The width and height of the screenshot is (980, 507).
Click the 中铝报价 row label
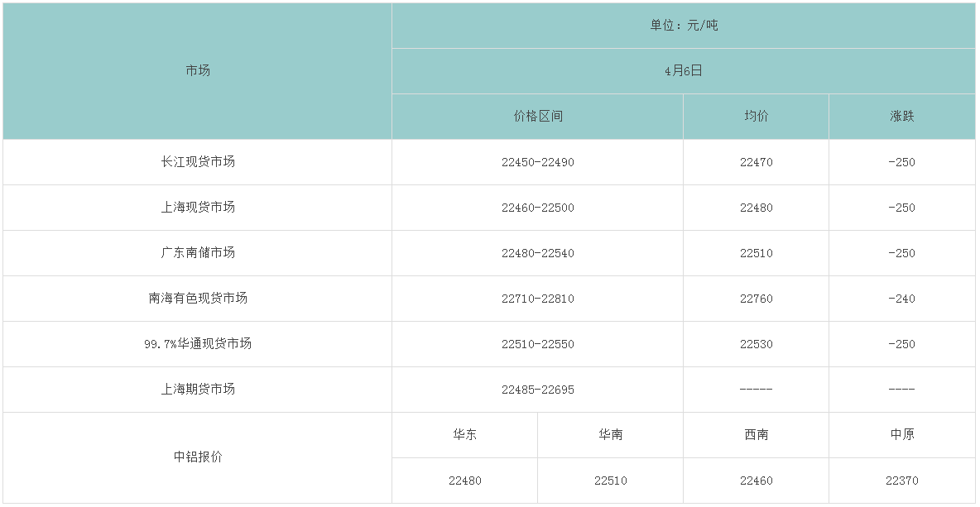click(x=198, y=457)
